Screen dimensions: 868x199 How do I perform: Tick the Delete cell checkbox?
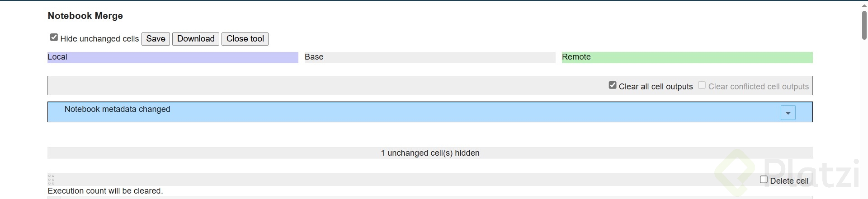click(x=764, y=180)
